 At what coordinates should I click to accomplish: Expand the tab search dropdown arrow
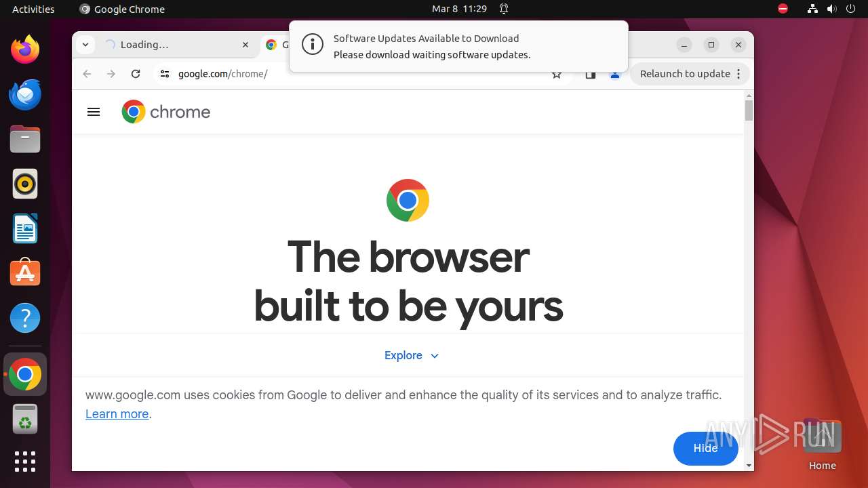[x=85, y=45]
